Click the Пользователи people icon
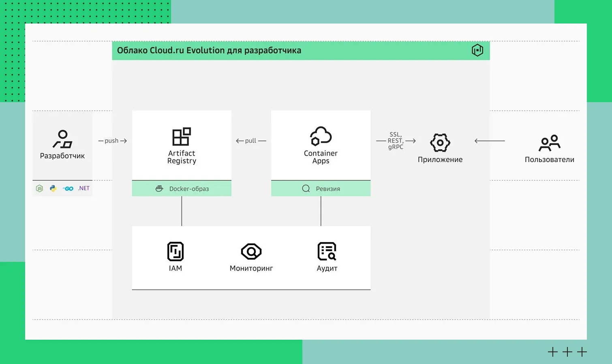Screen dimensions: 612x364 pyautogui.click(x=550, y=143)
